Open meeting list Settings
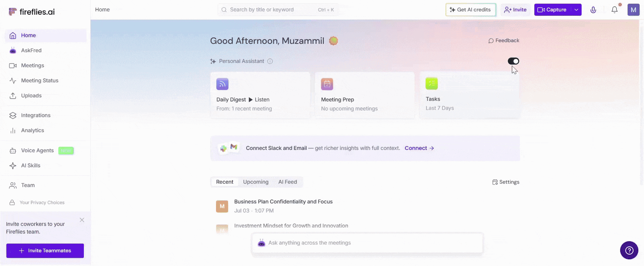The width and height of the screenshot is (644, 266). (506, 182)
